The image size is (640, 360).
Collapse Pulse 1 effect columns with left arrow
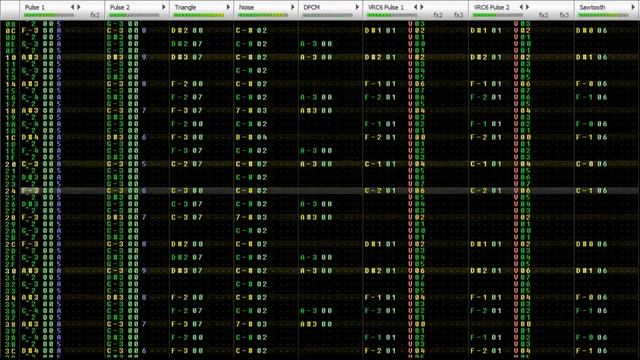(73, 7)
